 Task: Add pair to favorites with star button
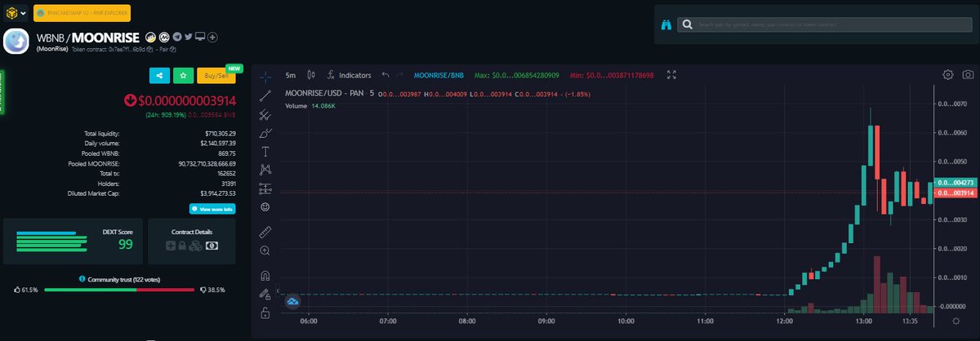tap(184, 75)
